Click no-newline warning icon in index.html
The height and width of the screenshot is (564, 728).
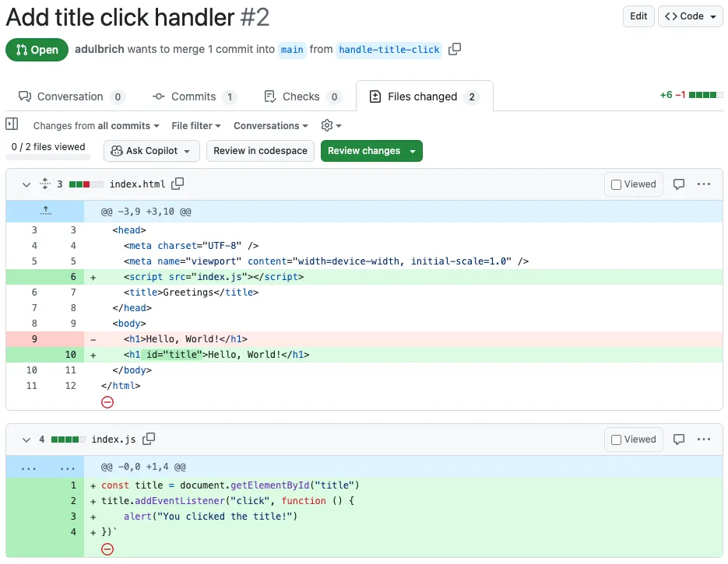[x=107, y=402]
